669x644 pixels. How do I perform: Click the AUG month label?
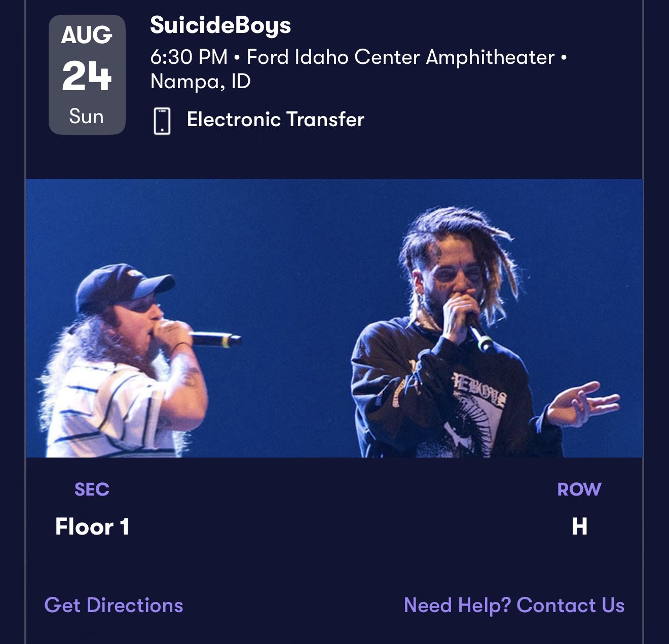click(x=86, y=34)
